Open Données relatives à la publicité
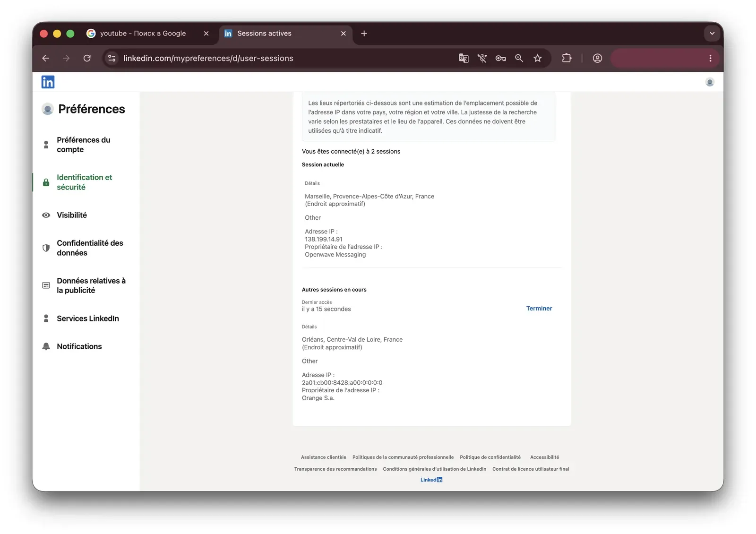The width and height of the screenshot is (756, 534). click(91, 285)
